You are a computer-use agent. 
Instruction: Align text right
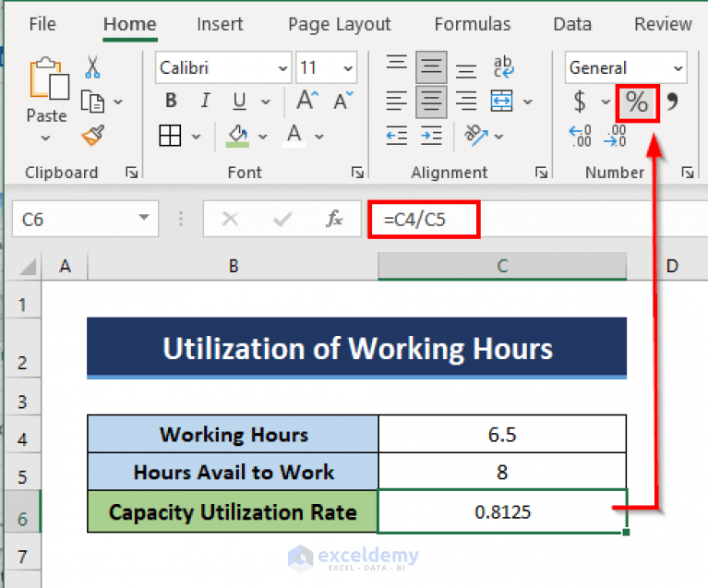[466, 101]
